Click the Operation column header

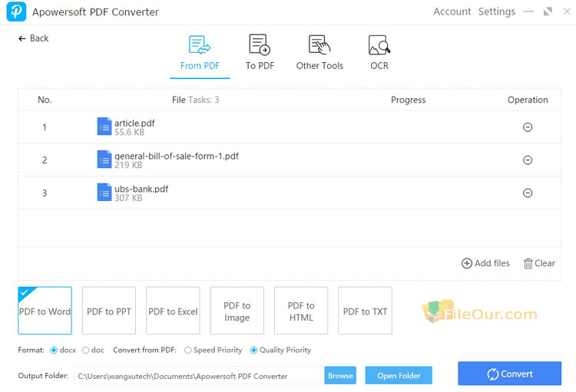point(528,100)
